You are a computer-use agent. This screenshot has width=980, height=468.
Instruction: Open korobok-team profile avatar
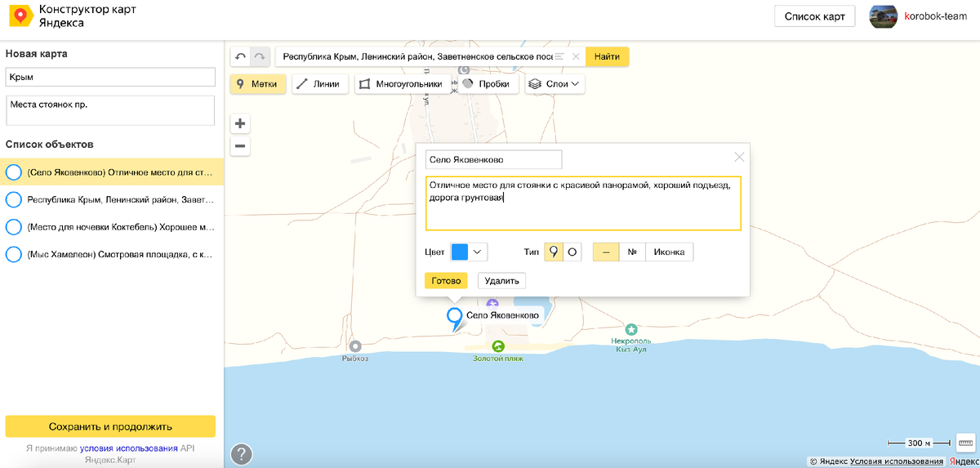[x=884, y=16]
